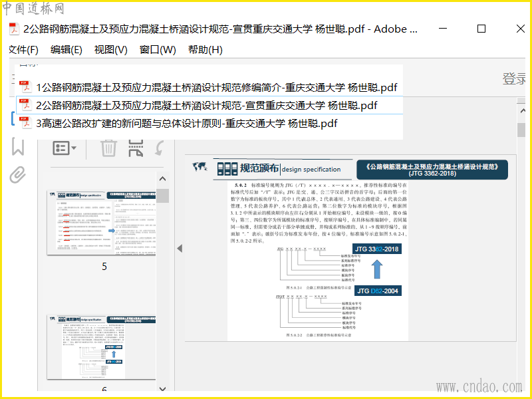The width and height of the screenshot is (532, 399).
Task: Select page 5 thumbnail
Action: click(x=102, y=223)
